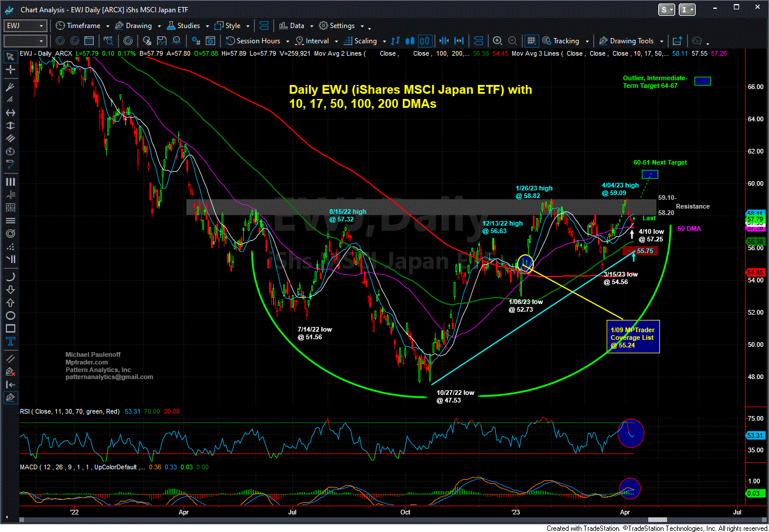Open the S link dropdown in the title bar

point(667,9)
